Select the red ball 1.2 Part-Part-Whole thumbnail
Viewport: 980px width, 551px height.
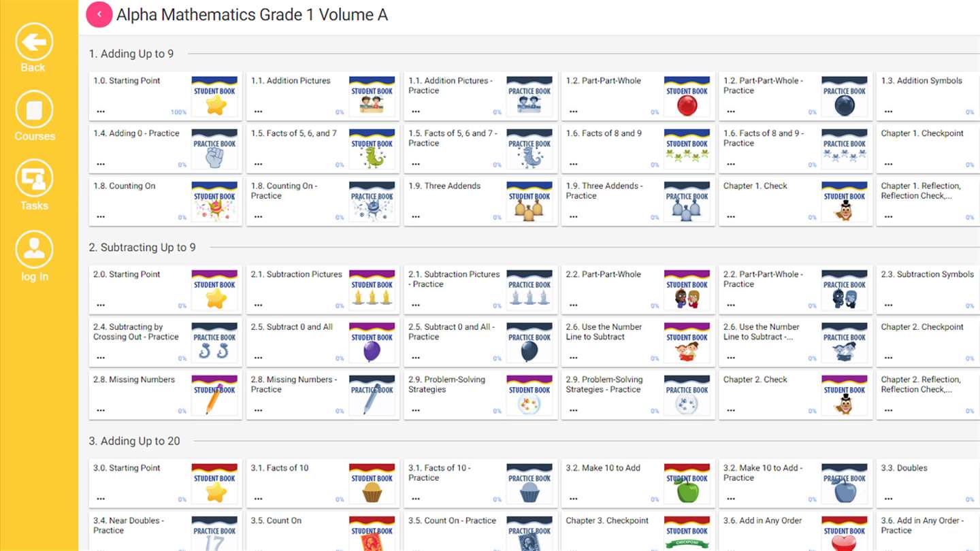[687, 96]
